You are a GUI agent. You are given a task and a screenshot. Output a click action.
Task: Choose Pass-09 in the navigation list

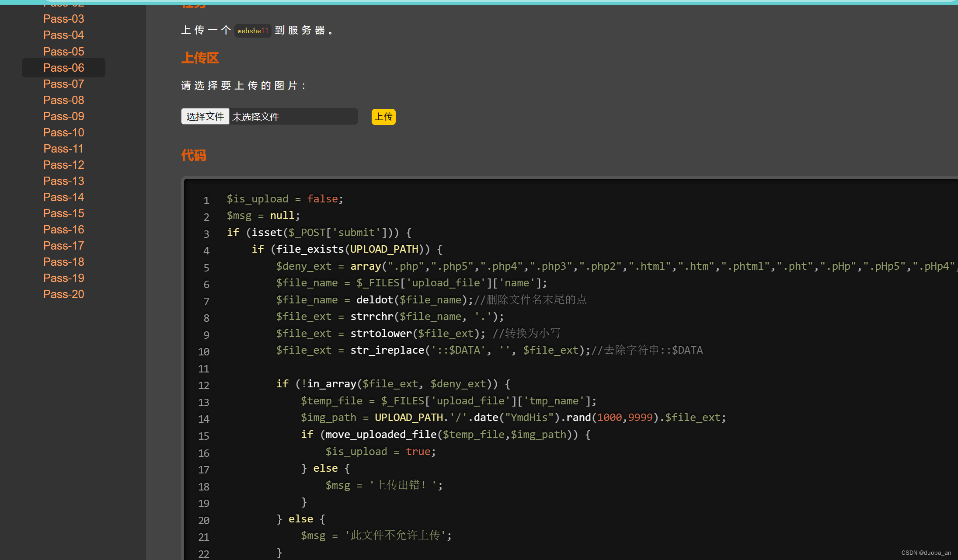point(63,116)
